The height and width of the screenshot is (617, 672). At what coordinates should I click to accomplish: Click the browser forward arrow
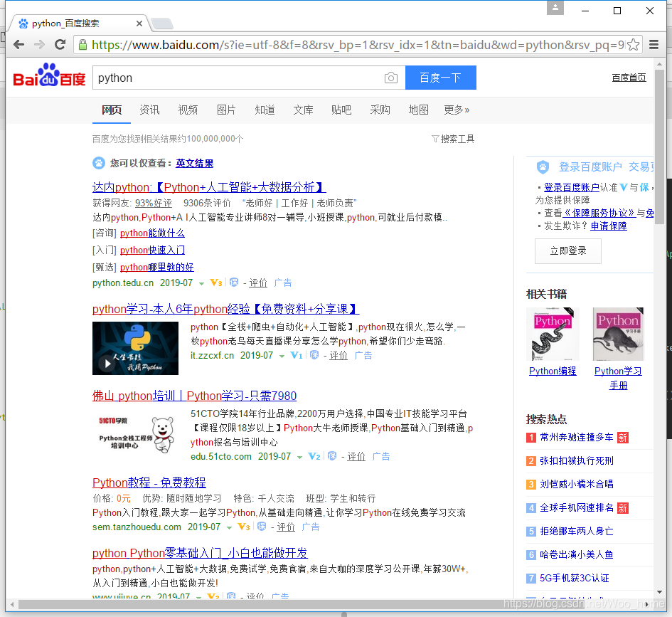(39, 44)
